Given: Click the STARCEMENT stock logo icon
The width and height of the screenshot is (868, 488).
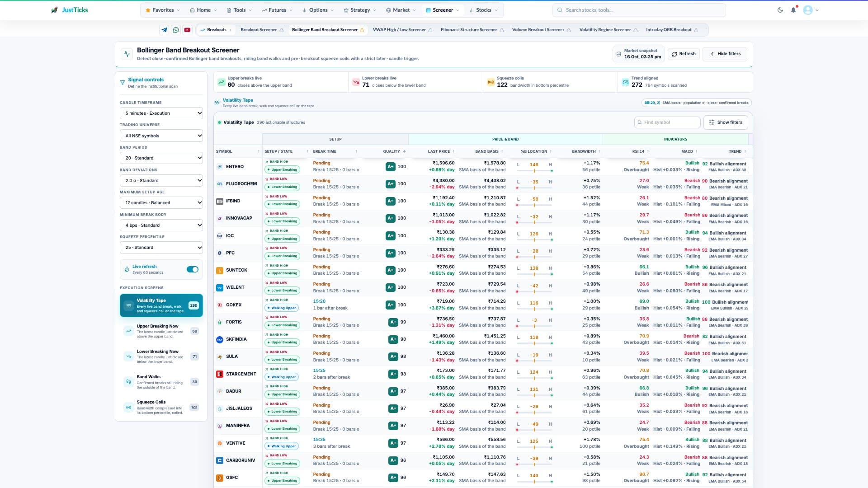Looking at the screenshot, I should pos(220,374).
